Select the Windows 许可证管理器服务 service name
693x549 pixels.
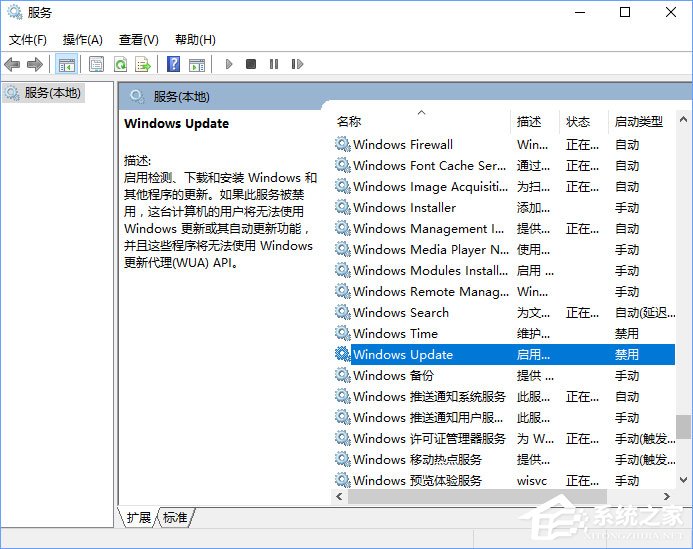click(x=429, y=438)
